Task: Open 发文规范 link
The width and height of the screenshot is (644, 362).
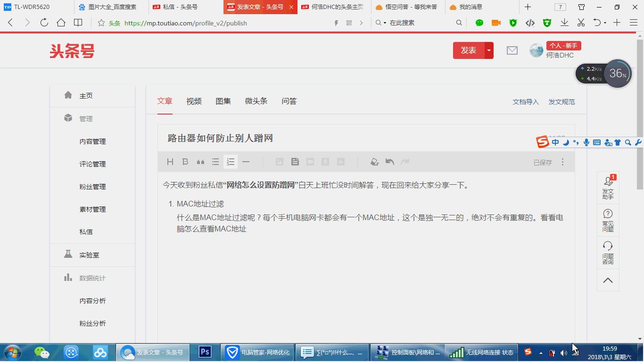Action: click(x=561, y=102)
